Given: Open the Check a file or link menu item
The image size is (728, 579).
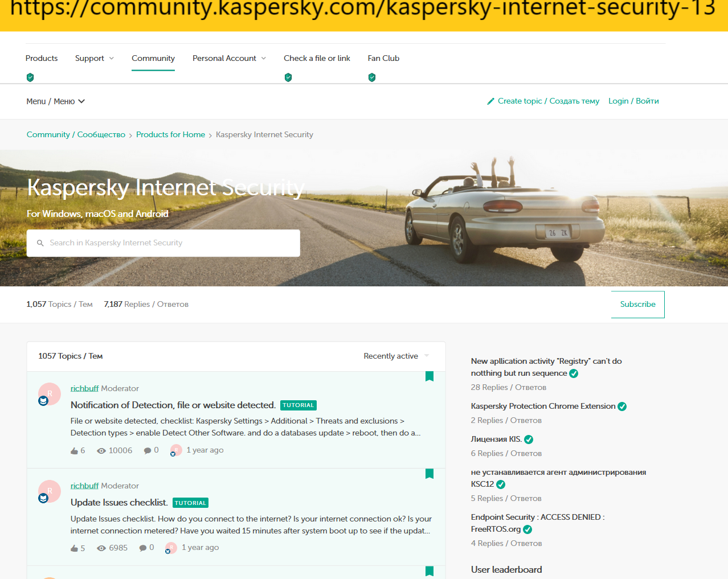Looking at the screenshot, I should (317, 59).
